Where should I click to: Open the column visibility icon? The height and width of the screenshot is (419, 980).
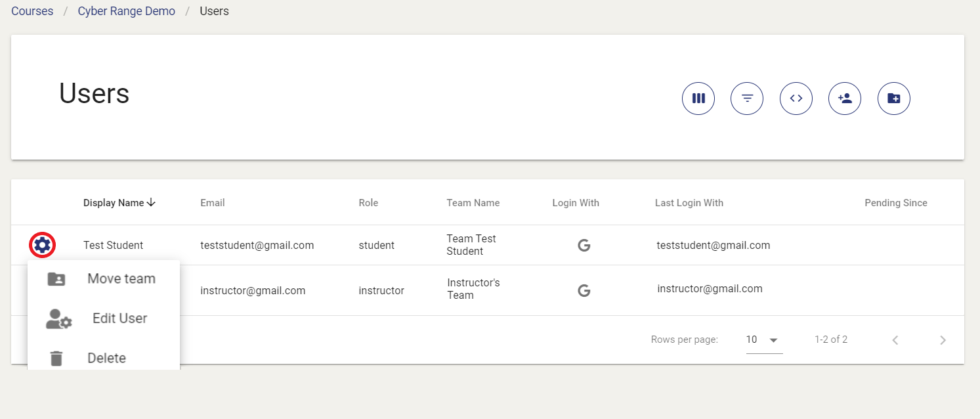(698, 98)
